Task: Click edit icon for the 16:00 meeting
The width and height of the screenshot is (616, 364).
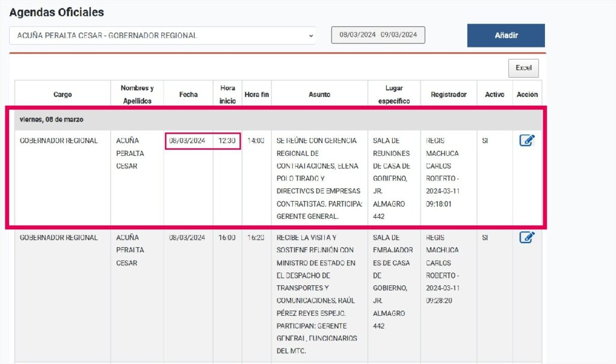Action: [526, 238]
